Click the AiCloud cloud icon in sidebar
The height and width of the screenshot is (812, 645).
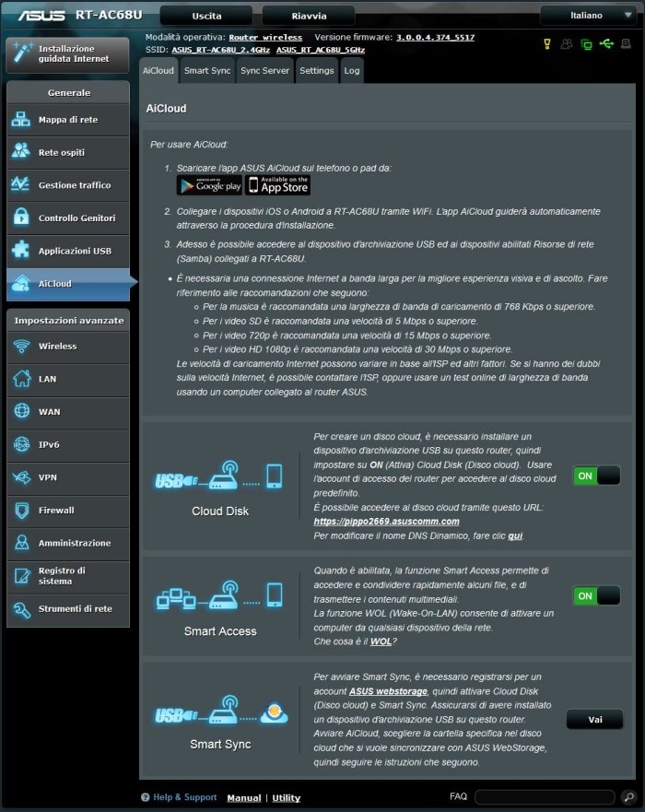(21, 283)
